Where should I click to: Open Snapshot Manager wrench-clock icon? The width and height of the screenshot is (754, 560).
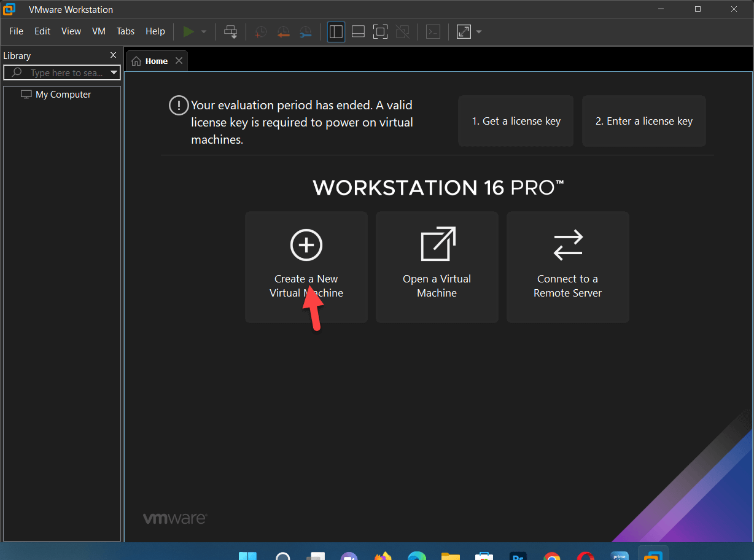[305, 32]
